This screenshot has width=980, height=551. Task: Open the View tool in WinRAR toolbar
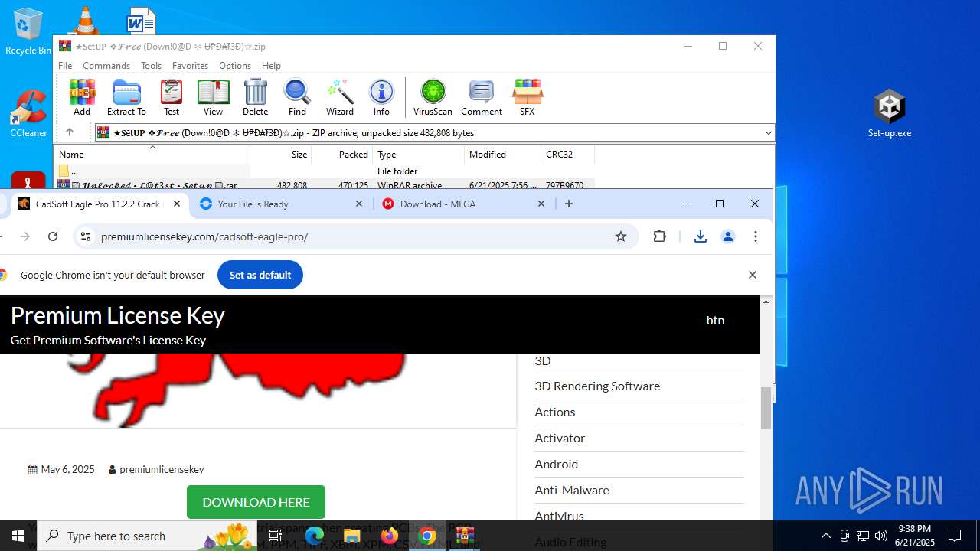tap(213, 97)
